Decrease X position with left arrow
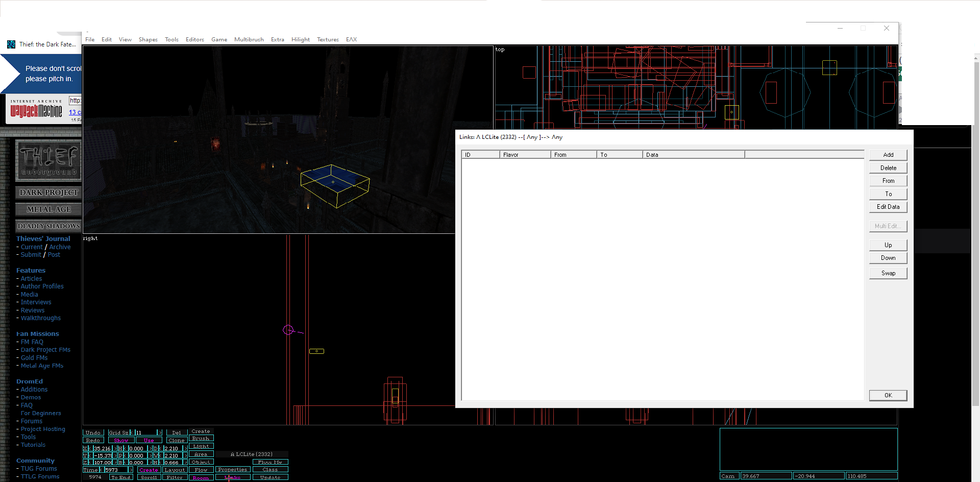The image size is (980, 482). click(x=91, y=448)
